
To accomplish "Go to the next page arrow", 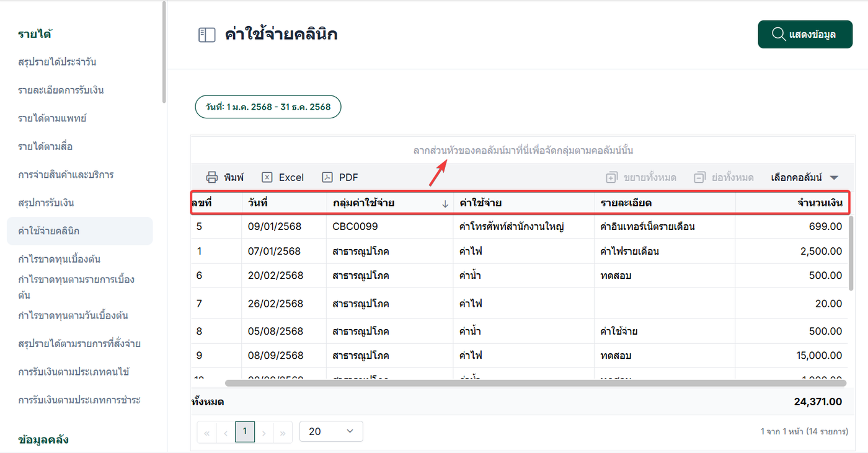I will [264, 432].
